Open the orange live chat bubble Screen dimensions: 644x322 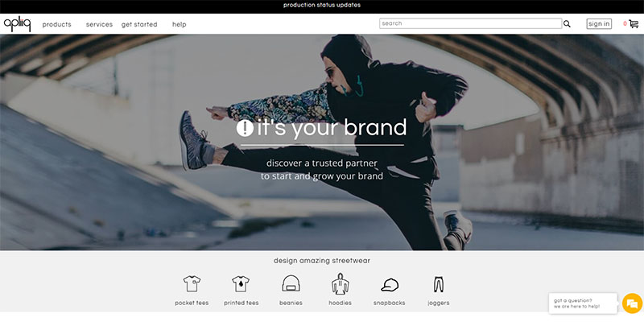[x=632, y=303]
